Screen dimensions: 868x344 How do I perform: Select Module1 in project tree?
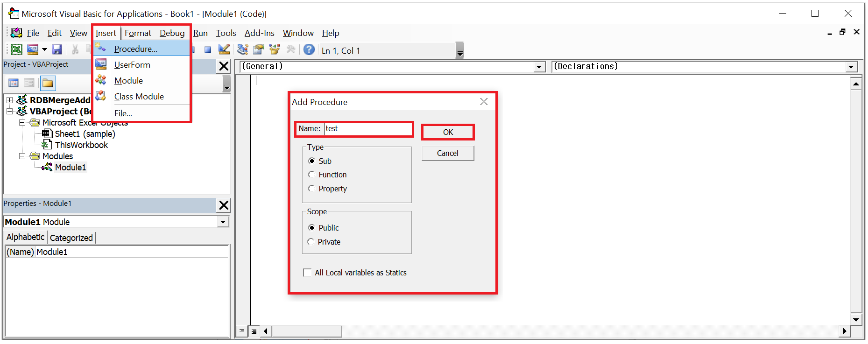pyautogui.click(x=70, y=168)
